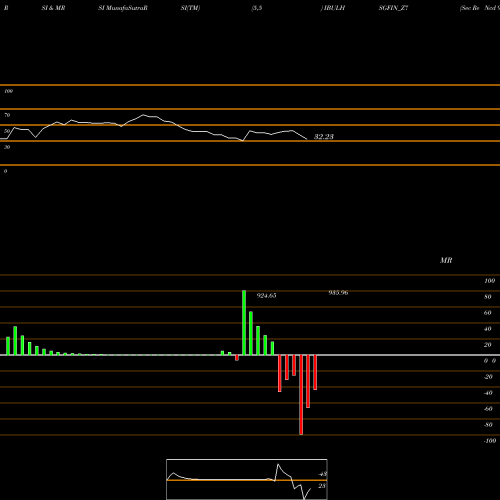The height and width of the screenshot is (500, 500).
Task: Click the longest red MR bar
Action: [x=301, y=395]
